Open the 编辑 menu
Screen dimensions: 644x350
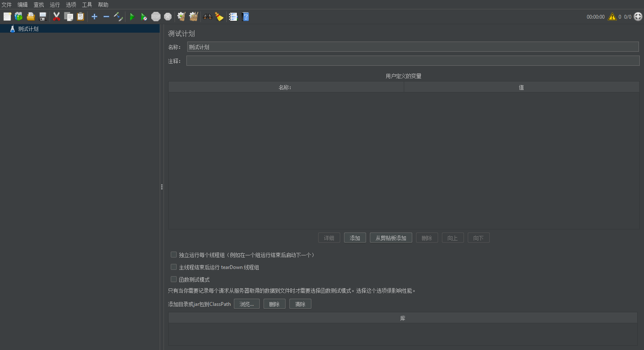[x=22, y=5]
